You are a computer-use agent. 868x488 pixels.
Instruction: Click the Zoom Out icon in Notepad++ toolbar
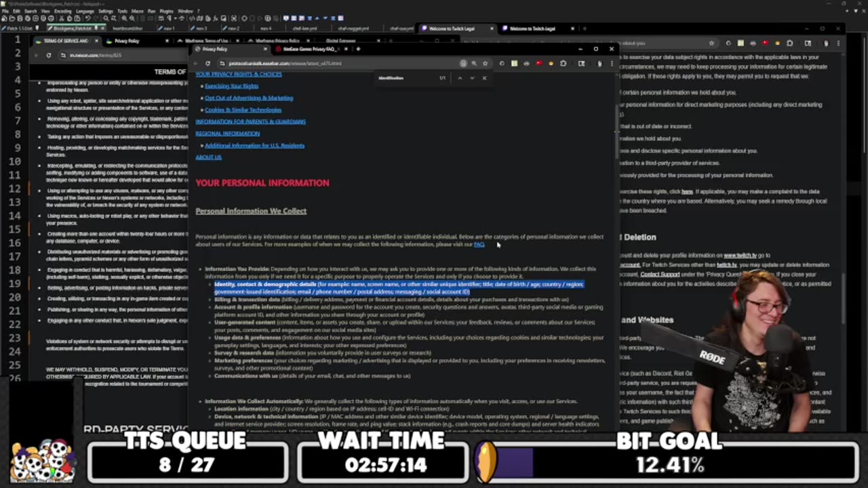[x=133, y=18]
